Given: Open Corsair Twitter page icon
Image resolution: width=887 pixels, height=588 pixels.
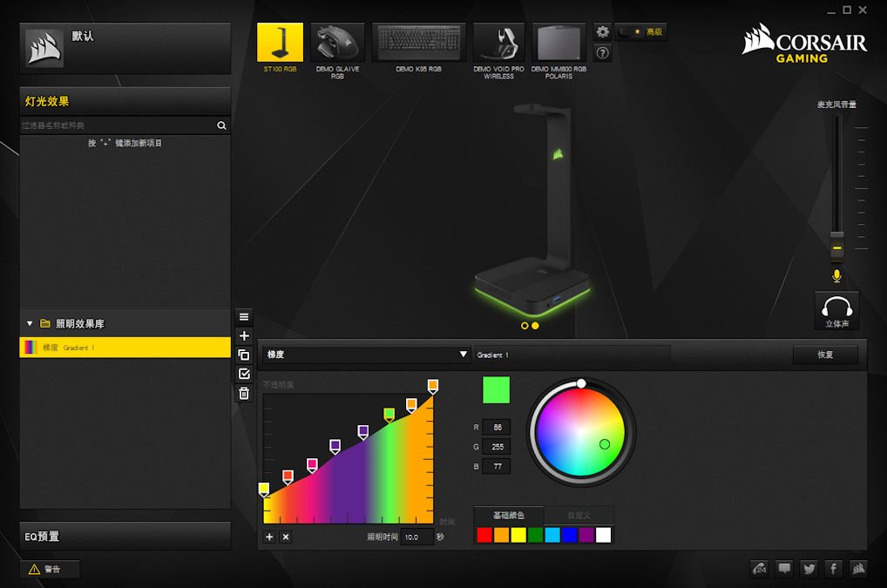Looking at the screenshot, I should pyautogui.click(x=809, y=568).
